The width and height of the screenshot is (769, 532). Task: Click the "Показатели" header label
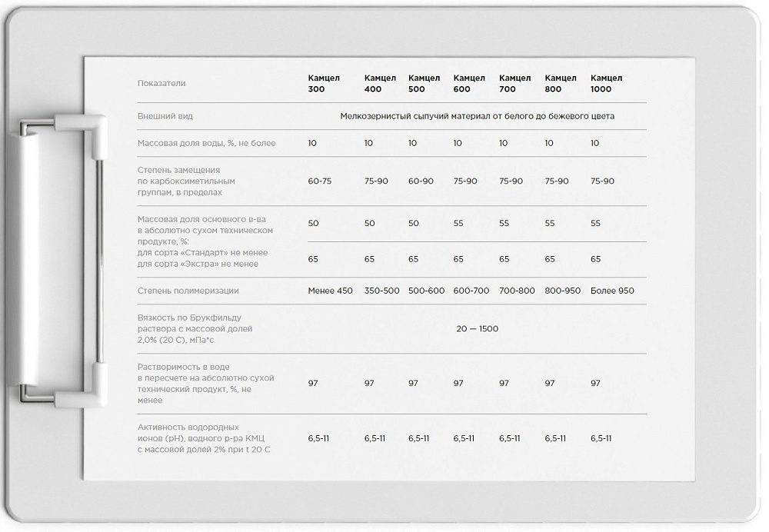(161, 83)
